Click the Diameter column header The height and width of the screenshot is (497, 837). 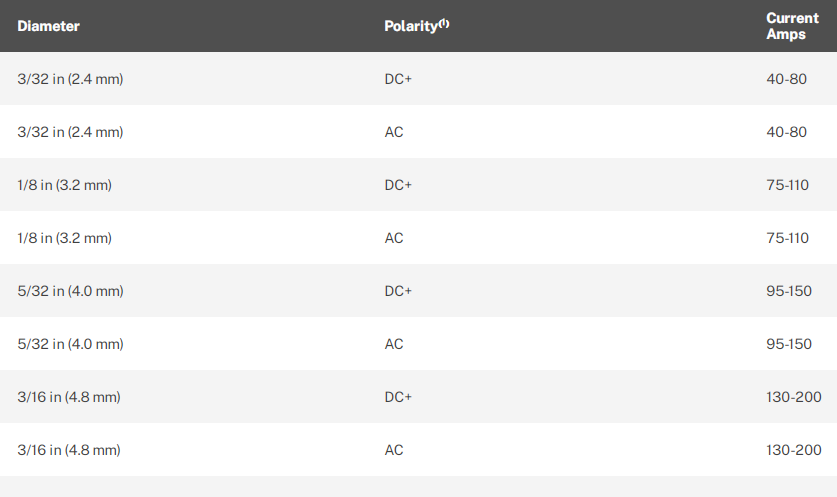click(48, 26)
